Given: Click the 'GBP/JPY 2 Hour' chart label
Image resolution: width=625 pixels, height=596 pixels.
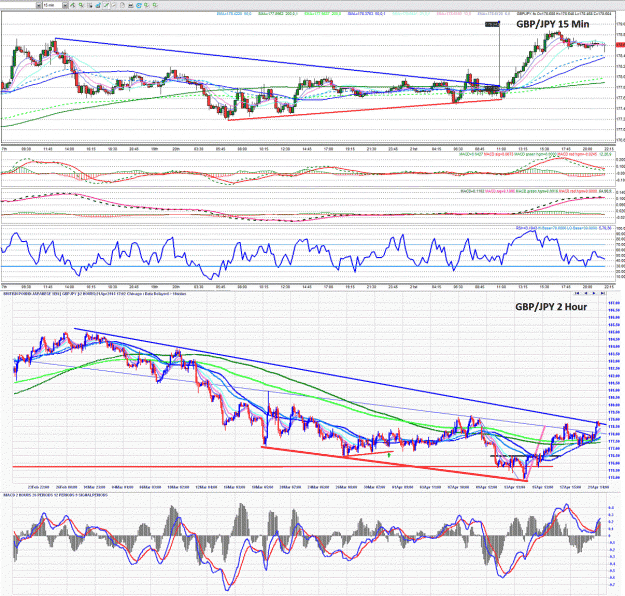Looking at the screenshot, I should click(551, 307).
